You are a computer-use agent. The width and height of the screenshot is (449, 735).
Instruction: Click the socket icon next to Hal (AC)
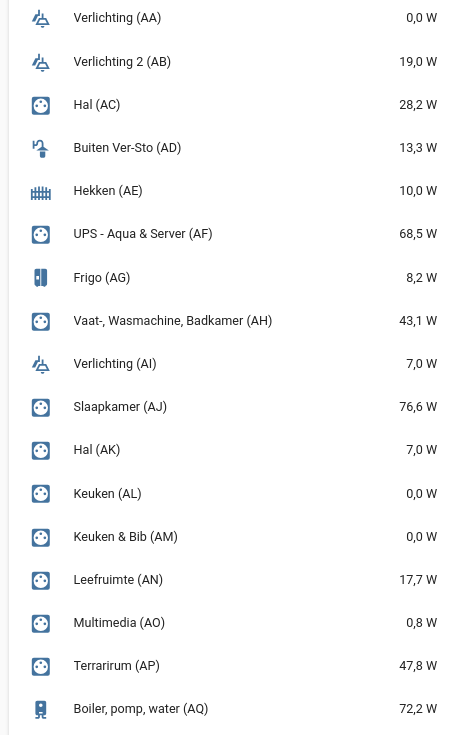point(41,105)
